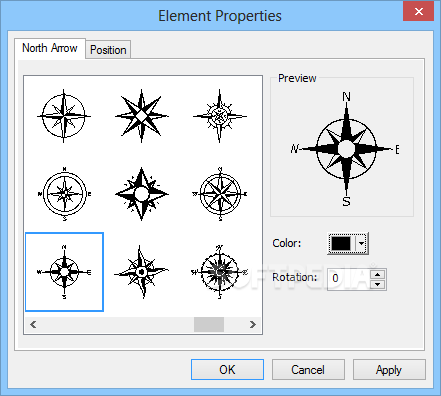Focus the Rotation value field

point(349,279)
